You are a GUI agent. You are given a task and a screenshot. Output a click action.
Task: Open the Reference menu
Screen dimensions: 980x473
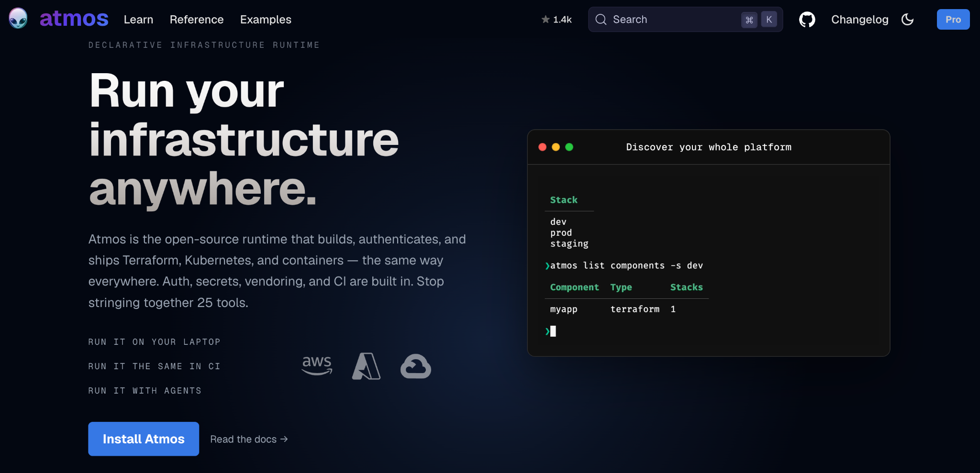(x=197, y=20)
